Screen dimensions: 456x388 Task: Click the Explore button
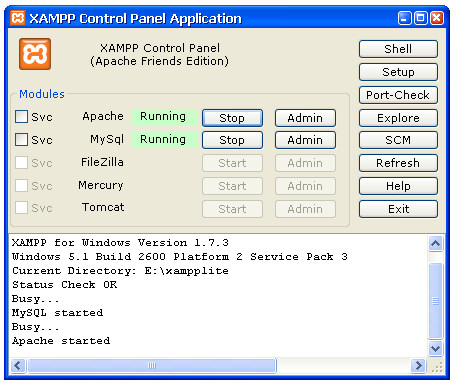(398, 118)
